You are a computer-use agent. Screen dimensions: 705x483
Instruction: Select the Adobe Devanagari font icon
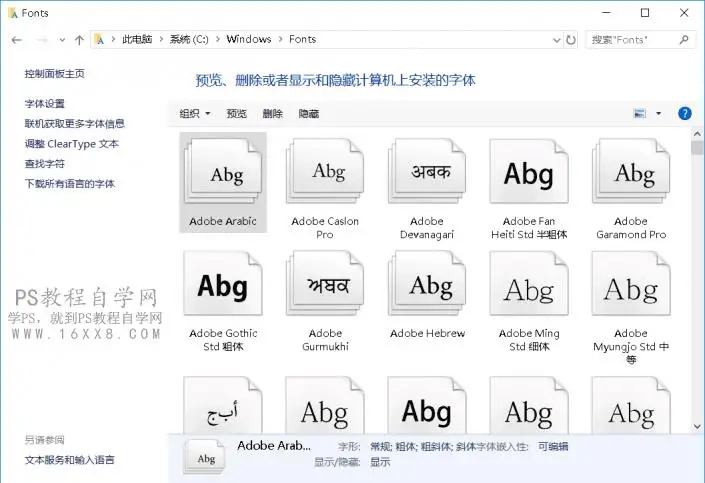click(427, 171)
